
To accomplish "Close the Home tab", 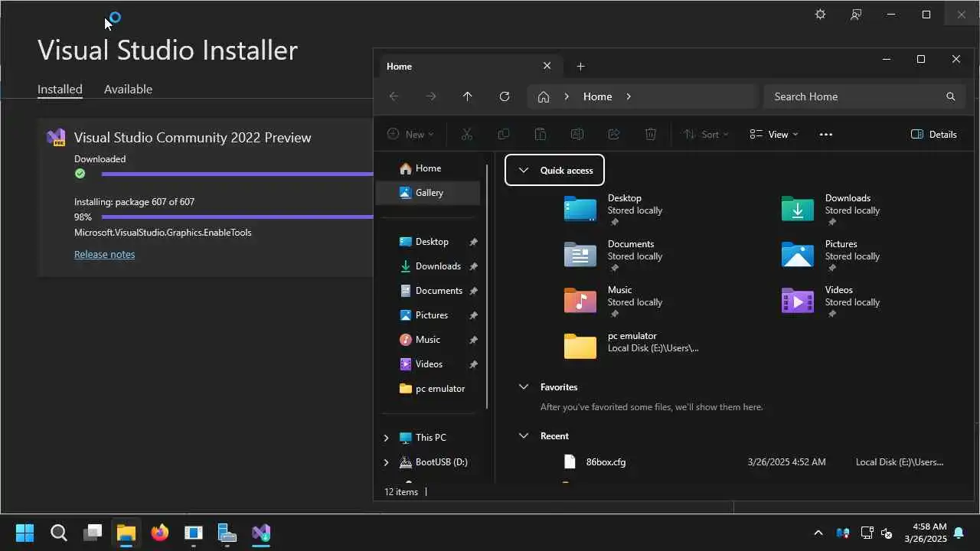I will 547,66.
